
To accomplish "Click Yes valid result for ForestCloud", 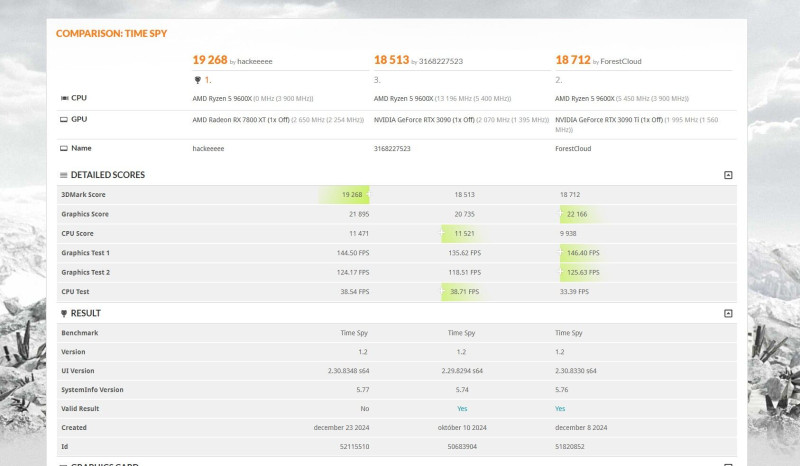I will pos(560,409).
